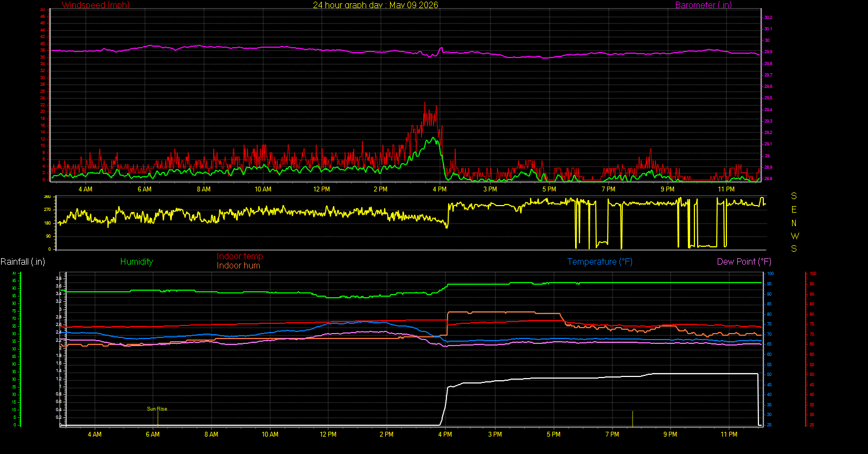Click the red "Indoor temp" legend label
This screenshot has height=454, width=868.
point(240,256)
